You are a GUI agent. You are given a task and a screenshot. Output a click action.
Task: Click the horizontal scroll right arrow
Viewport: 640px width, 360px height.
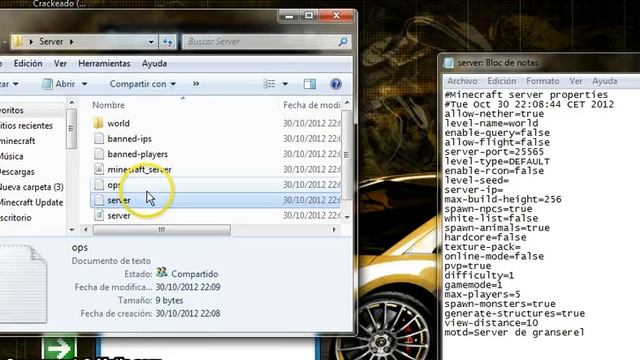click(x=334, y=230)
